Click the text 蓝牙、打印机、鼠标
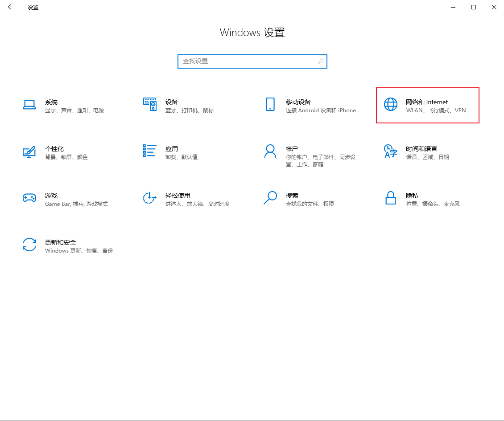 pos(189,110)
